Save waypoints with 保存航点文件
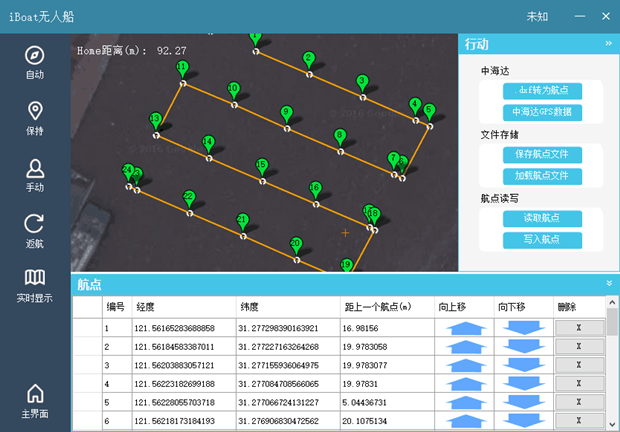 tap(541, 155)
